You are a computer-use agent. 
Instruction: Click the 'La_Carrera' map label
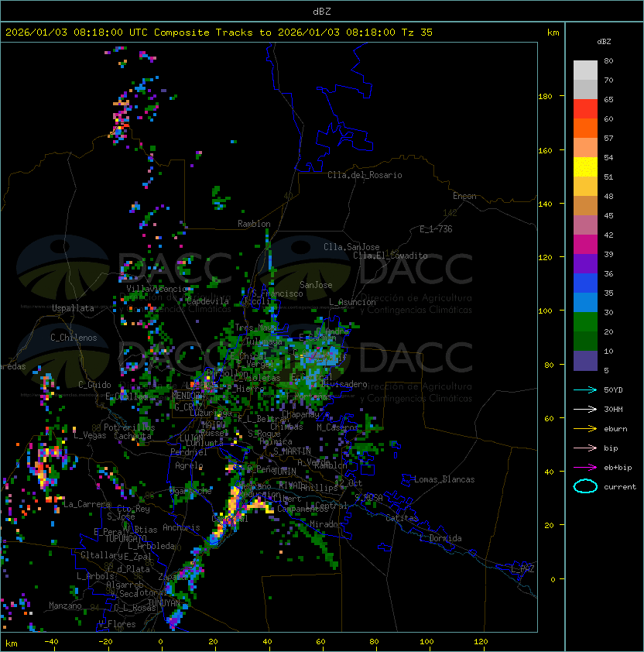[x=87, y=504]
